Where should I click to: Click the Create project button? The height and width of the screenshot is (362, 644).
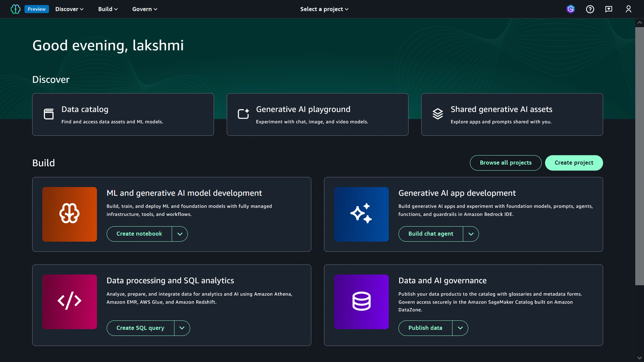coord(574,163)
